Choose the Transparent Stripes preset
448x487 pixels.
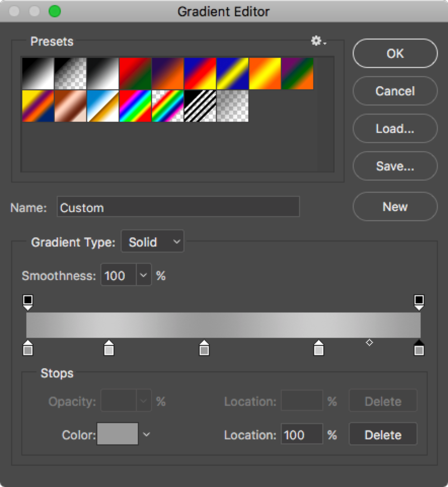coord(200,106)
